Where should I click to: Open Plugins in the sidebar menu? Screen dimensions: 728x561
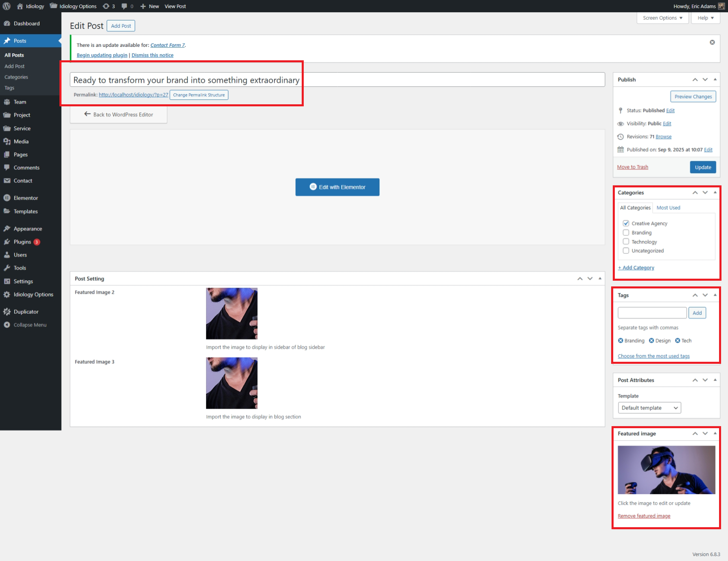click(x=22, y=242)
